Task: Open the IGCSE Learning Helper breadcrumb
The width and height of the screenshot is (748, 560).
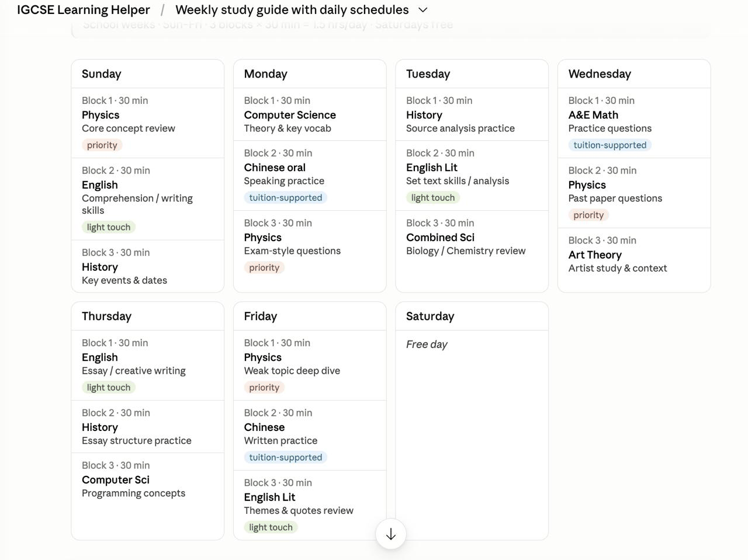Action: (x=84, y=10)
